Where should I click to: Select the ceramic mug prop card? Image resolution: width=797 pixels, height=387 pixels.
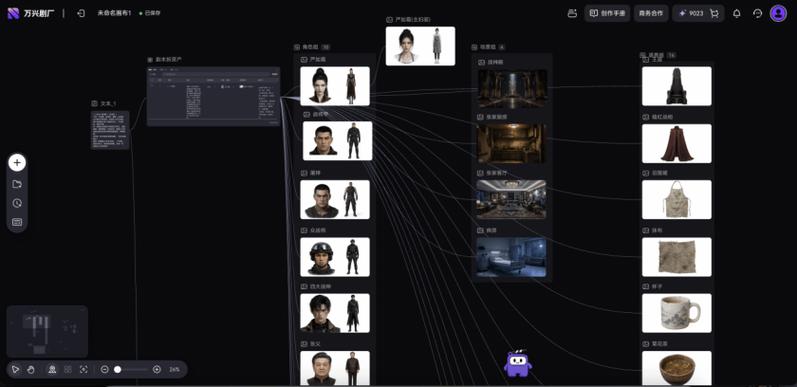[x=677, y=313]
